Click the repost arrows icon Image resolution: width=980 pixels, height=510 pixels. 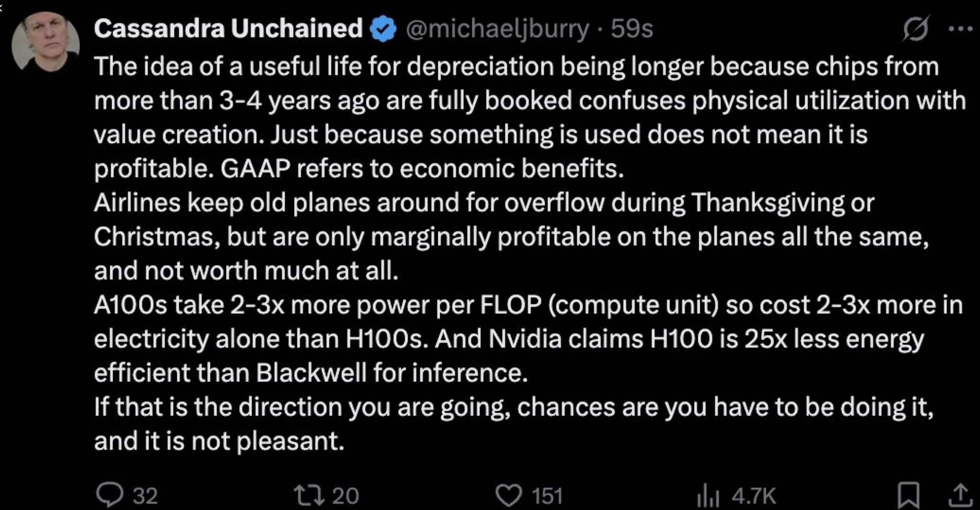click(x=308, y=495)
